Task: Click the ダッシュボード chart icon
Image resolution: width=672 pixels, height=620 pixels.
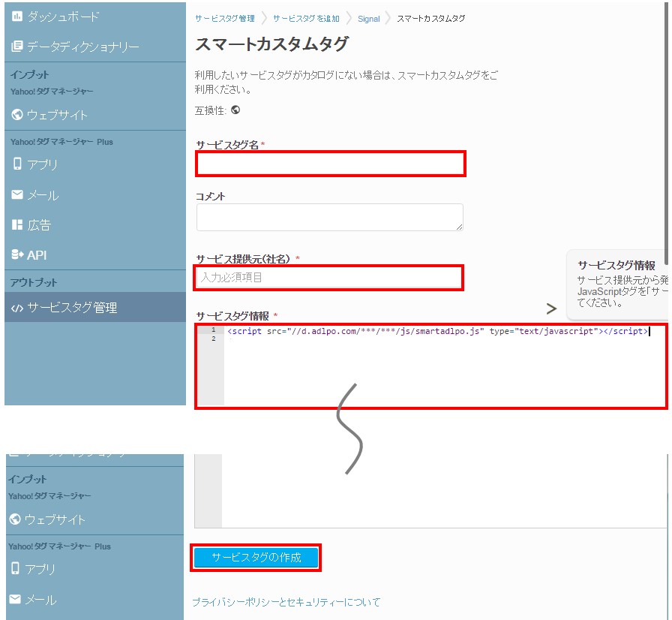Action: (16, 17)
